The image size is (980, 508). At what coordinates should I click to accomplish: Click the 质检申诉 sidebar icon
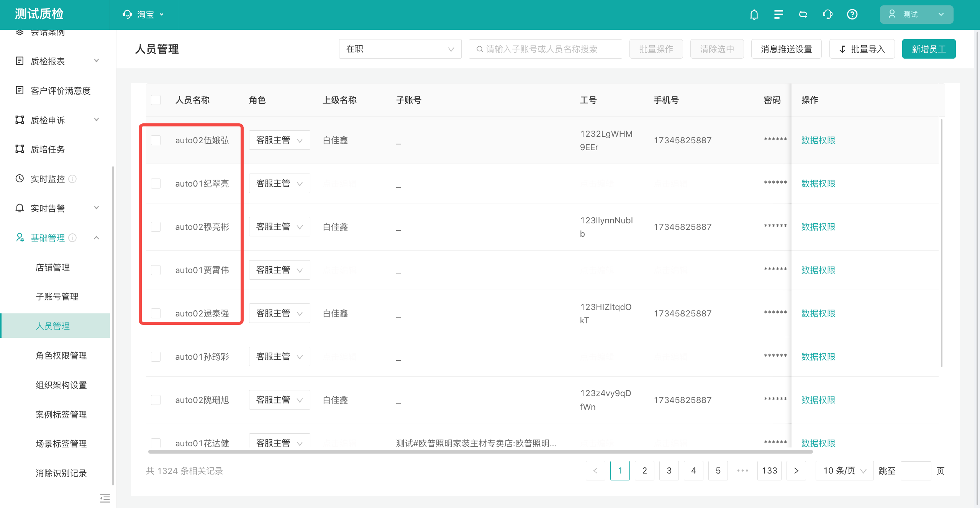(x=20, y=120)
